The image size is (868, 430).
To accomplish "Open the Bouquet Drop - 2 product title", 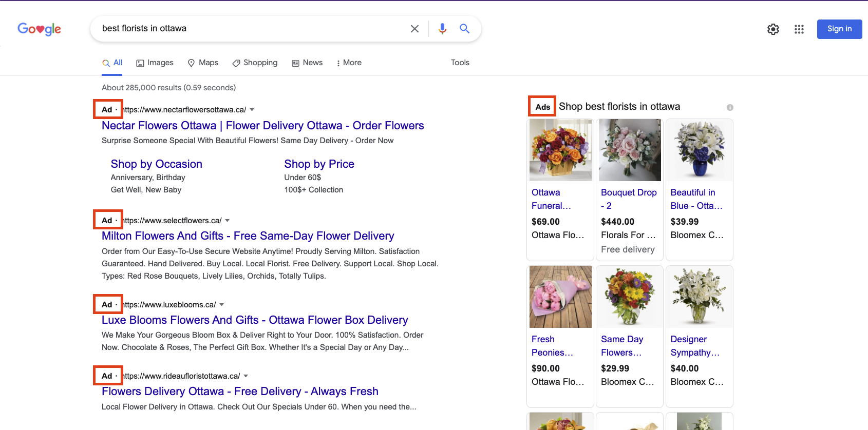I will (629, 199).
